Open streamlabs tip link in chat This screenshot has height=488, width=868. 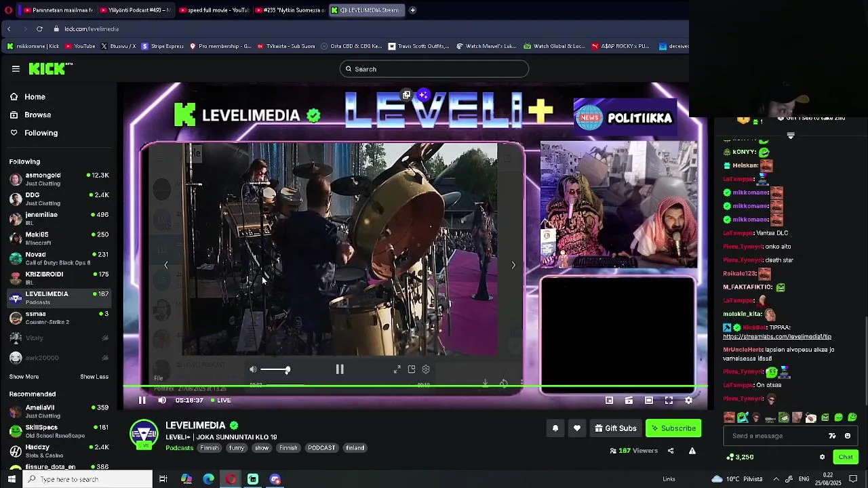(777, 337)
